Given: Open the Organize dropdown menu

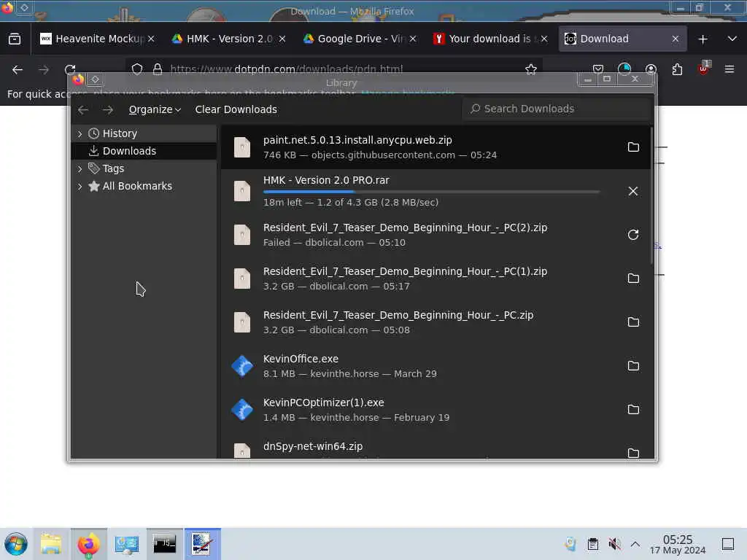Looking at the screenshot, I should pos(155,109).
